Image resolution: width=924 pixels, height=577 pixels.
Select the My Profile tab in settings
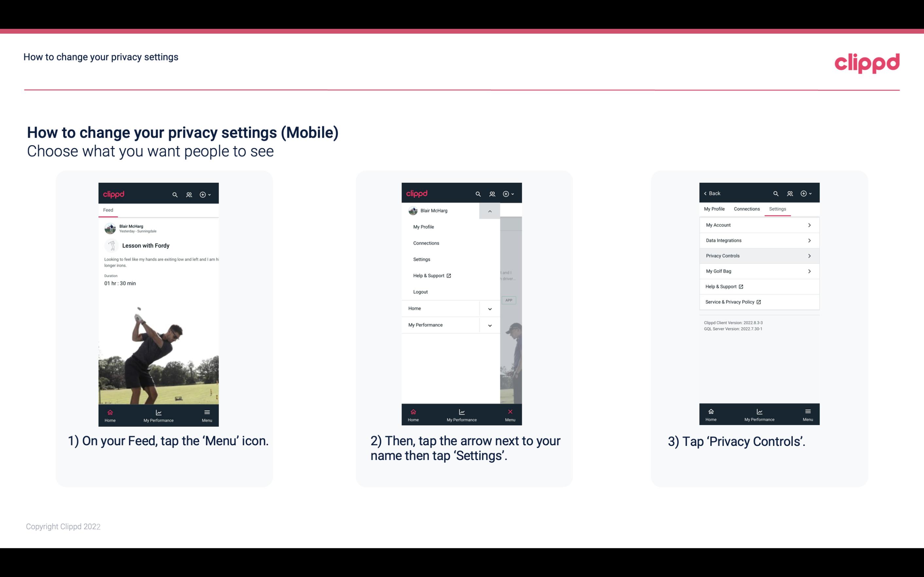point(715,209)
